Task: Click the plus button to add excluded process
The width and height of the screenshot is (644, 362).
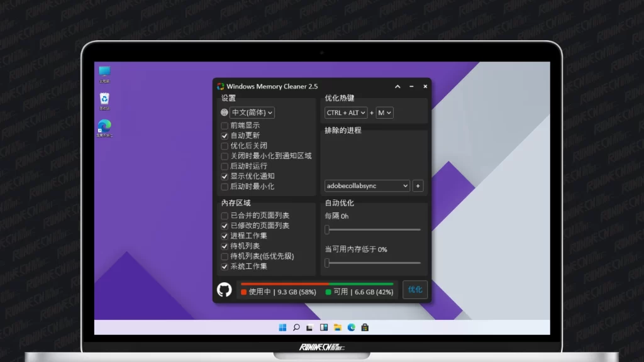Action: [418, 186]
